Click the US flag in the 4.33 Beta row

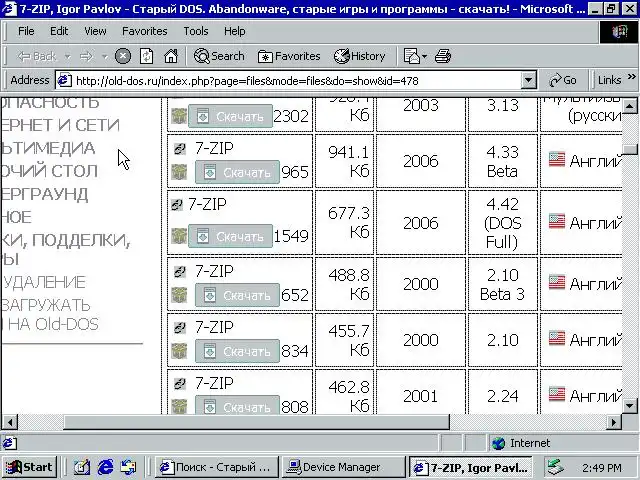pos(557,160)
